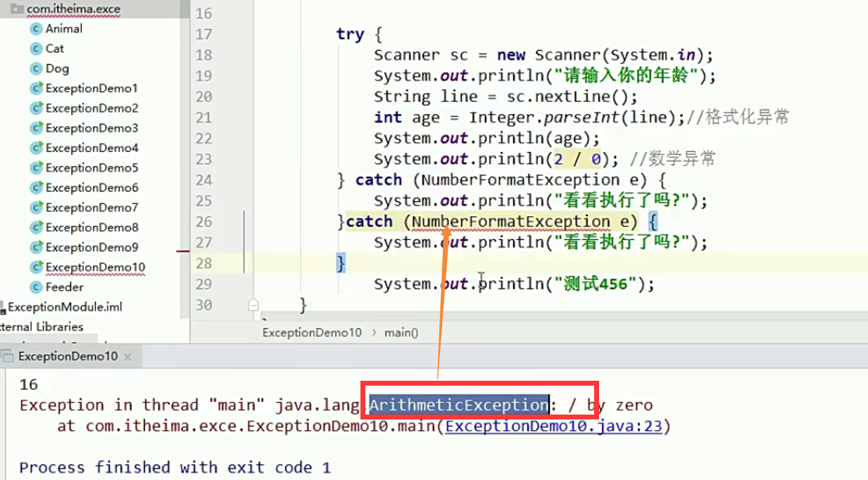Click the closing brace on line 28
The image size is (868, 480).
341,263
